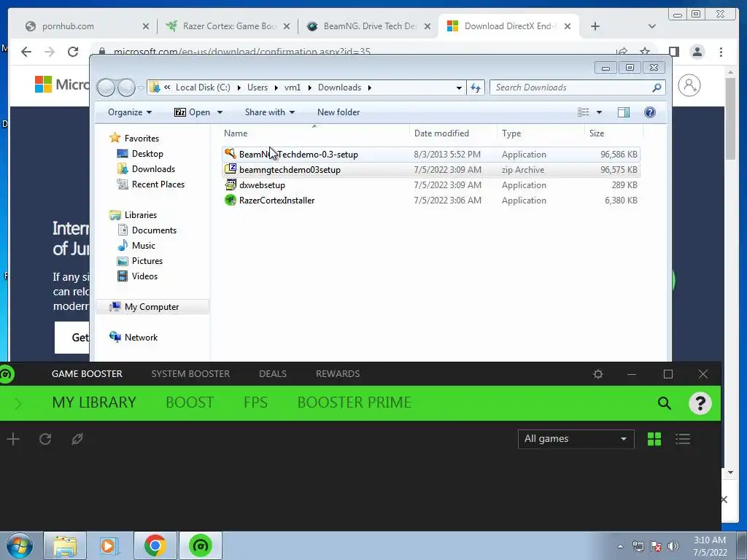
Task: Open the Share with menu
Action: pos(270,112)
